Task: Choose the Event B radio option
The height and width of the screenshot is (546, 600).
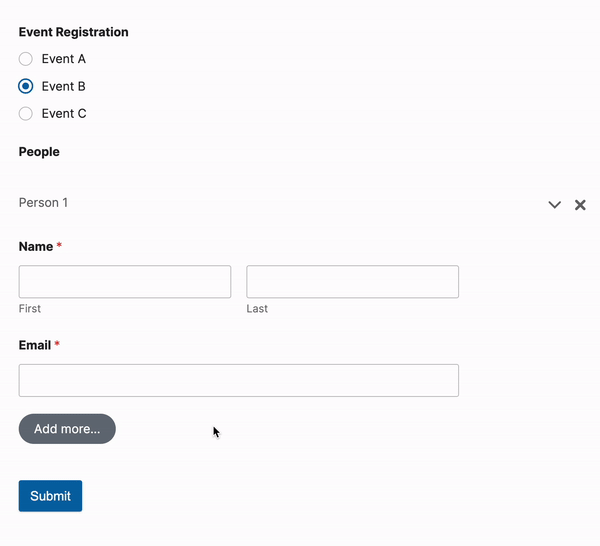Action: (26, 86)
